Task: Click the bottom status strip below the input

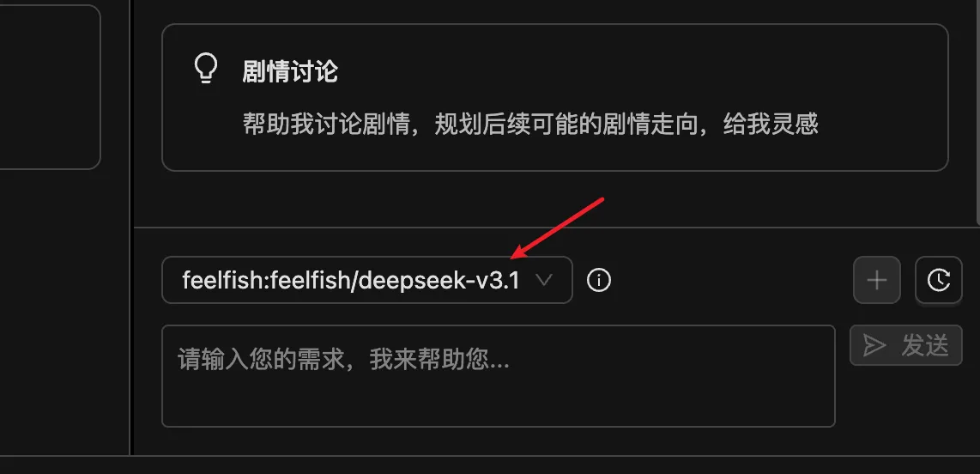Action: point(490,465)
